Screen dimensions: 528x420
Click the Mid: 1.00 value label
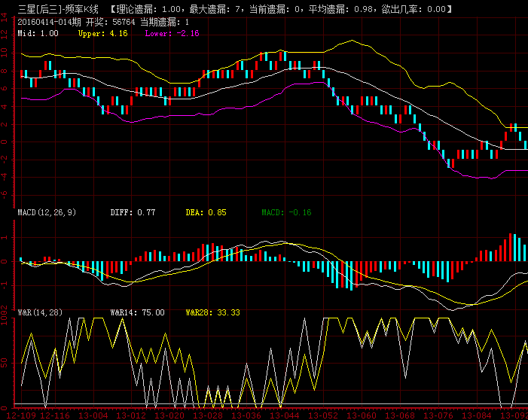point(38,34)
